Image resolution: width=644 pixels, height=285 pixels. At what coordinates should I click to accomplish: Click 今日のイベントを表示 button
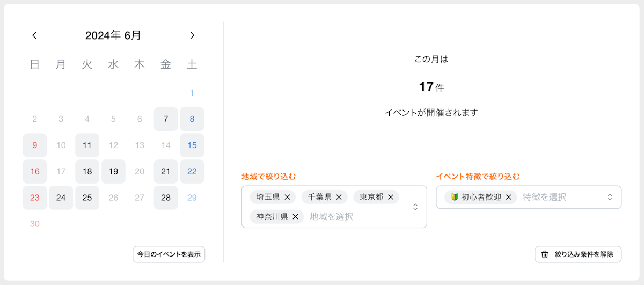coord(169,254)
